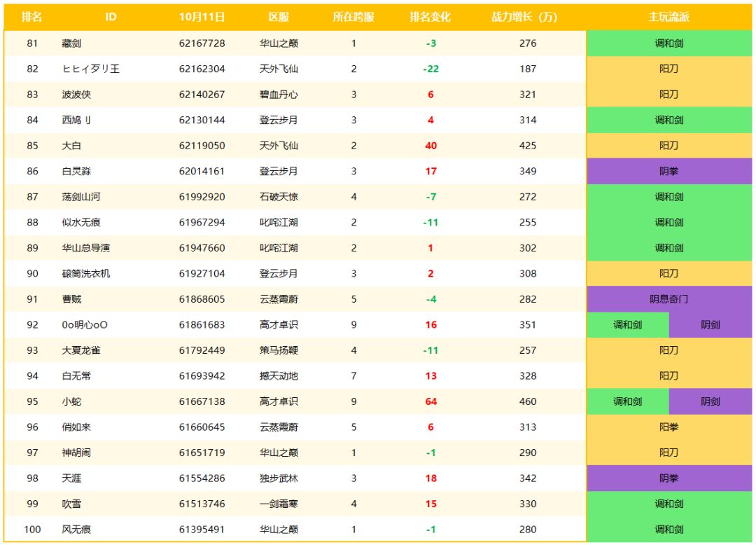Screen dimensions: 756x545
Task: Click power growth value 351
Action: click(x=528, y=324)
